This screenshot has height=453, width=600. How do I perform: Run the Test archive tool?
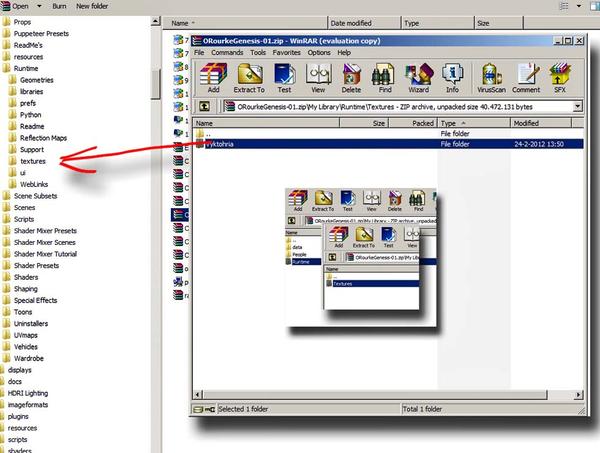point(284,78)
